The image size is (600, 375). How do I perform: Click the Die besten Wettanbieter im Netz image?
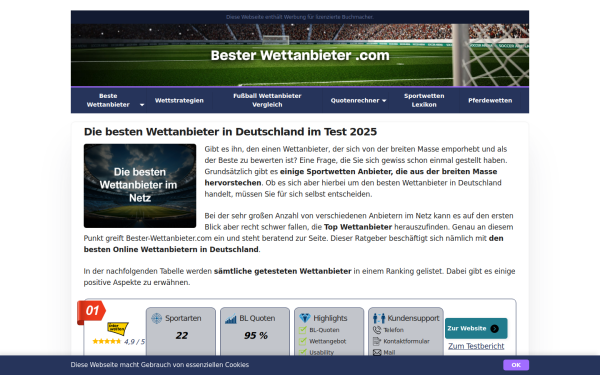click(140, 186)
